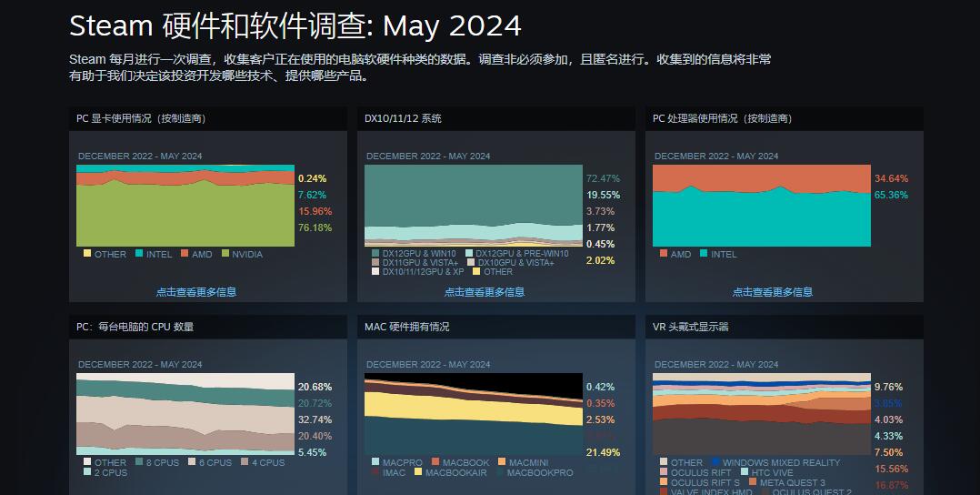Click the VR 头戴式显示器 panel header
Image resolution: width=980 pixels, height=495 pixels.
(690, 327)
